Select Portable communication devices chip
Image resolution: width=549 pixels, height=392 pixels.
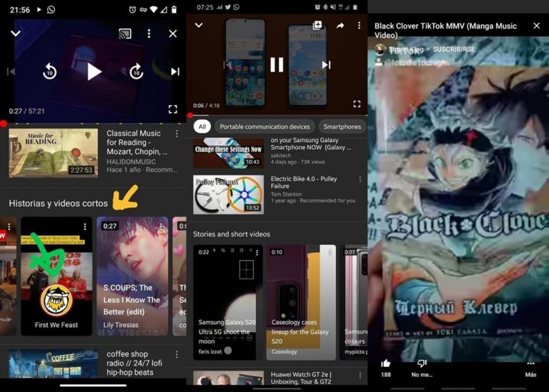(x=264, y=126)
